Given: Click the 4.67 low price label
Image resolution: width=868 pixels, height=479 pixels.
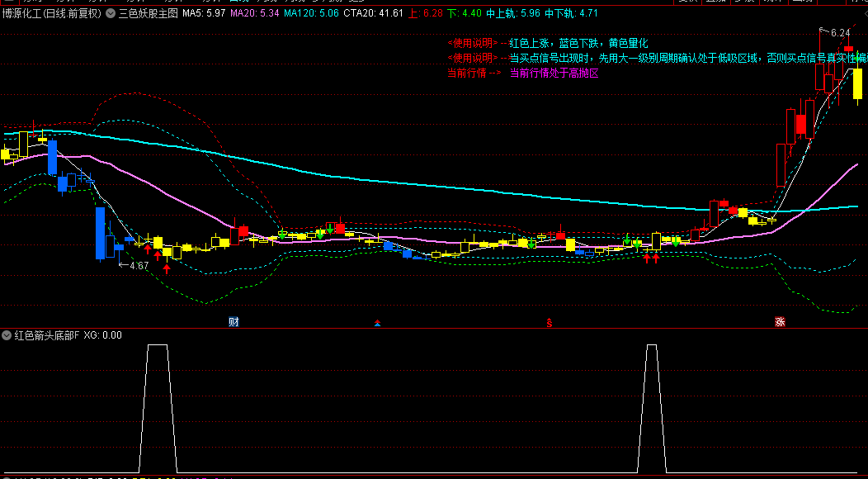Looking at the screenshot, I should tap(139, 266).
